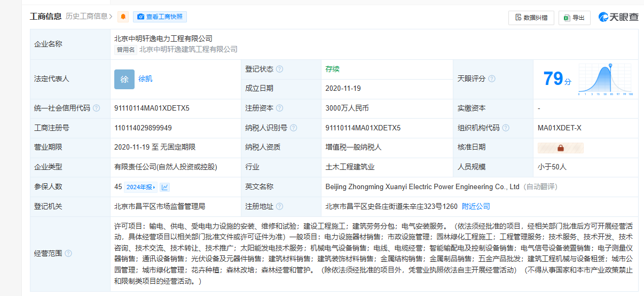Click the 79分 score value

click(x=557, y=79)
